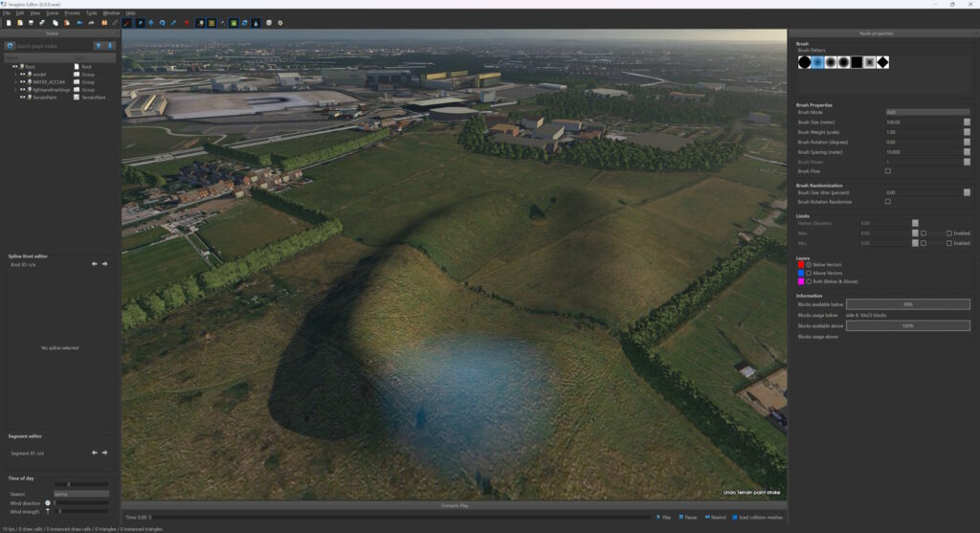Open the File menu

coord(7,12)
